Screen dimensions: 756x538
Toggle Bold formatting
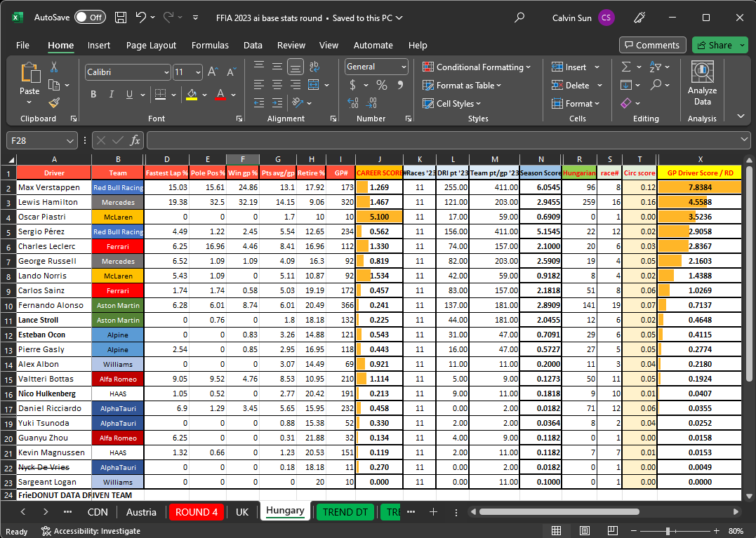(93, 95)
